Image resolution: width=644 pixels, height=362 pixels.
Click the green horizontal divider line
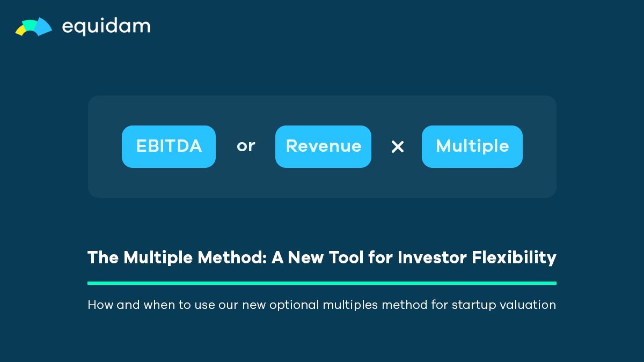coord(322,283)
